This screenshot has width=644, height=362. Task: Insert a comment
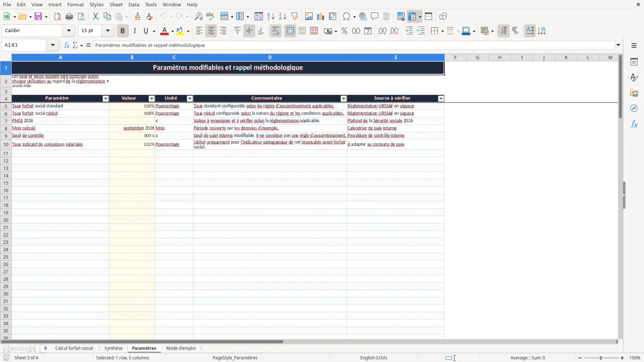pos(375,17)
